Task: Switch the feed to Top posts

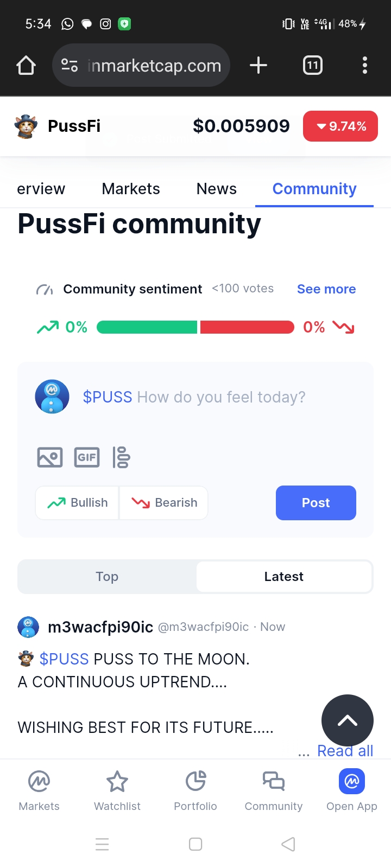Action: 107,577
